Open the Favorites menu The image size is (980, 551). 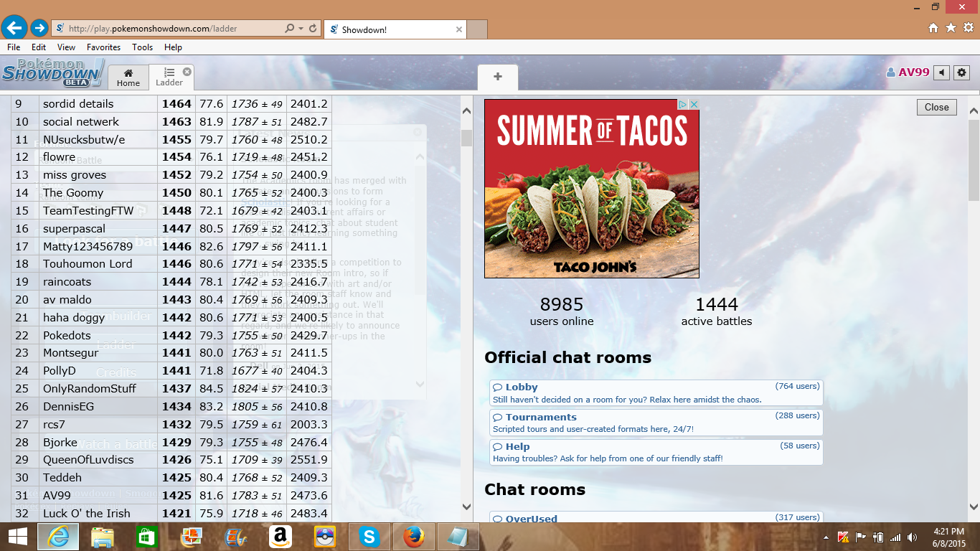tap(103, 47)
